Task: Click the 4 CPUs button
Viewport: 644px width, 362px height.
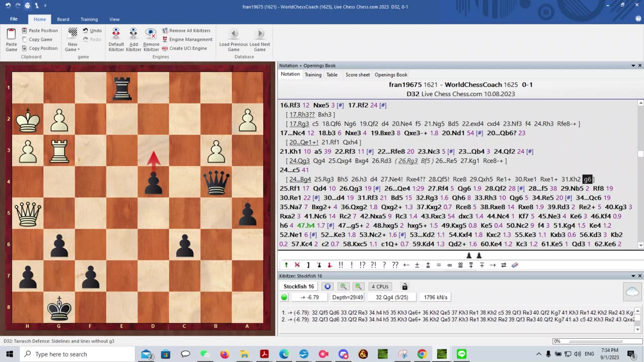Action: (380, 287)
